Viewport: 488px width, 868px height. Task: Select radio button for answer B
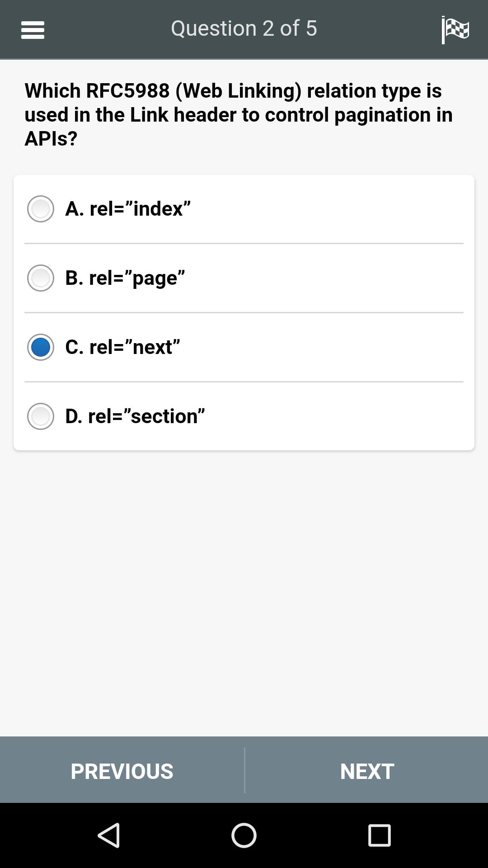pyautogui.click(x=41, y=278)
